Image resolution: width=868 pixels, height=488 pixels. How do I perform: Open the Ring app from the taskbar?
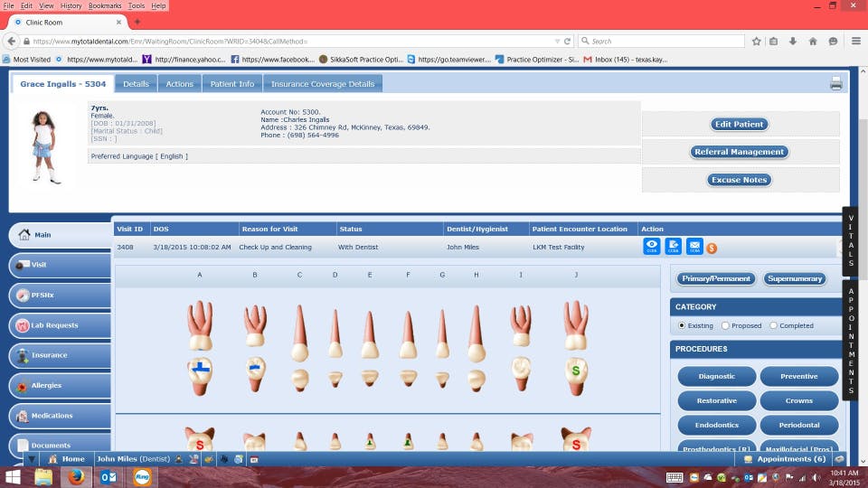[x=142, y=477]
